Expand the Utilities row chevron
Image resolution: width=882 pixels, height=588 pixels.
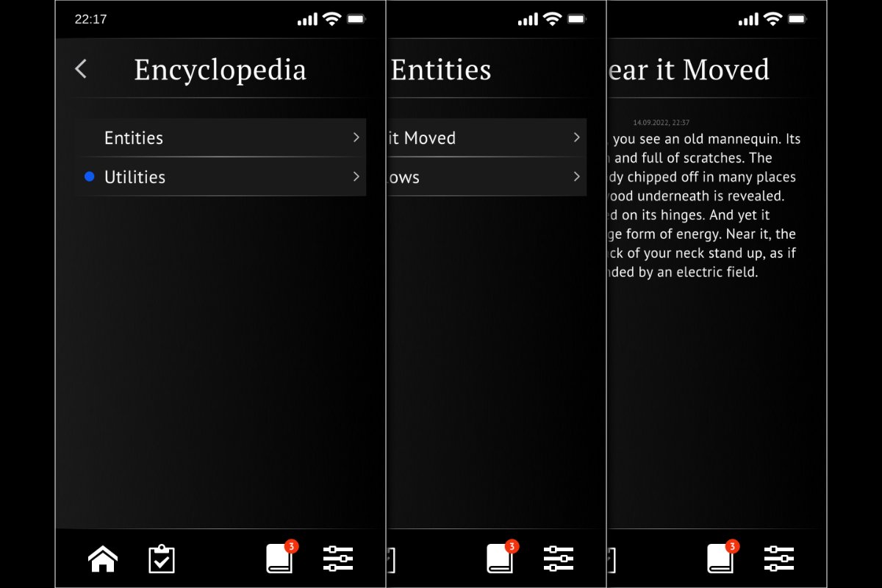coord(356,176)
